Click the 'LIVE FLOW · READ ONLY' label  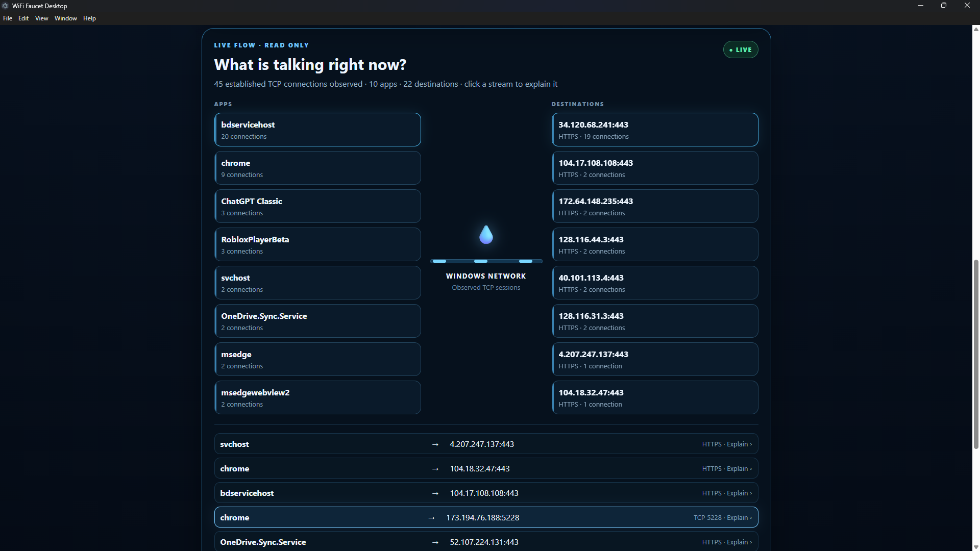tap(261, 45)
